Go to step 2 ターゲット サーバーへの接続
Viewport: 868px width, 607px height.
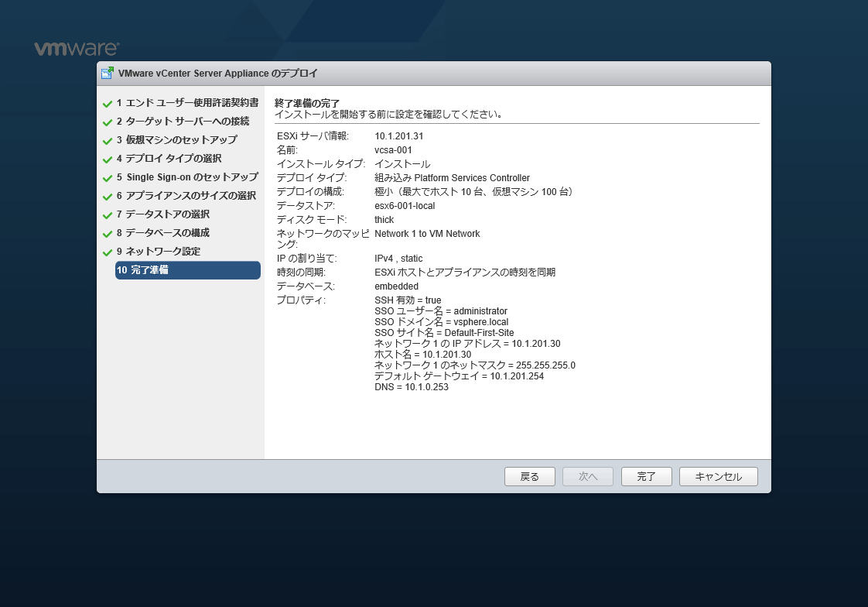tap(183, 122)
